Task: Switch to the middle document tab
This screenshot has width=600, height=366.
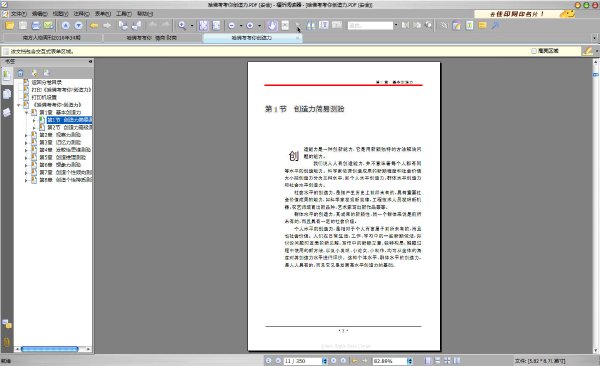Action: [152, 38]
